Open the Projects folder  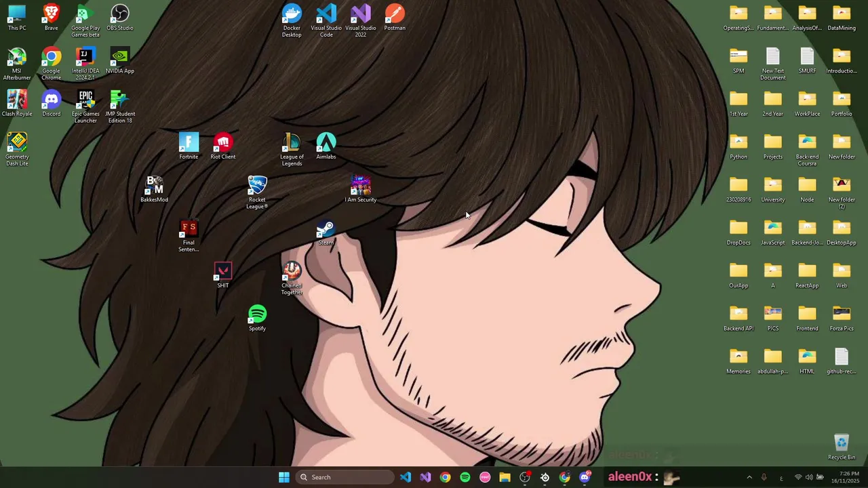click(x=773, y=146)
